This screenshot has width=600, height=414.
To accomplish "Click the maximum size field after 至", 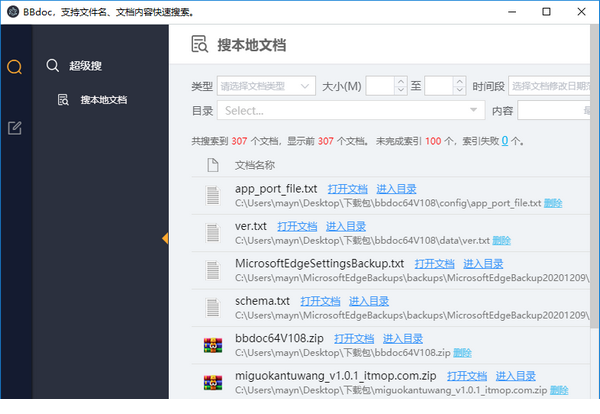I will (439, 86).
